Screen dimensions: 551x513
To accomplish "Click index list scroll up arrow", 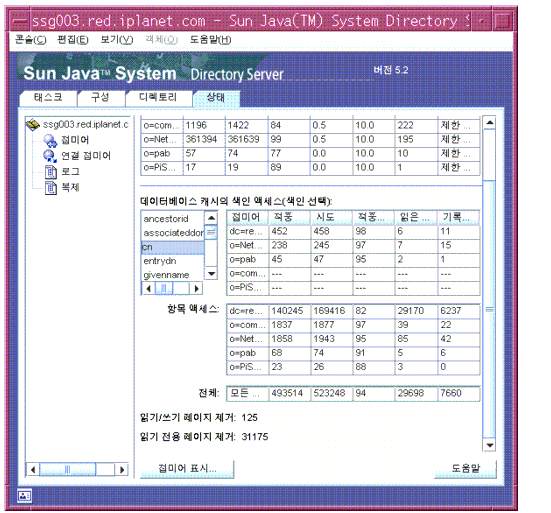I will point(211,218).
